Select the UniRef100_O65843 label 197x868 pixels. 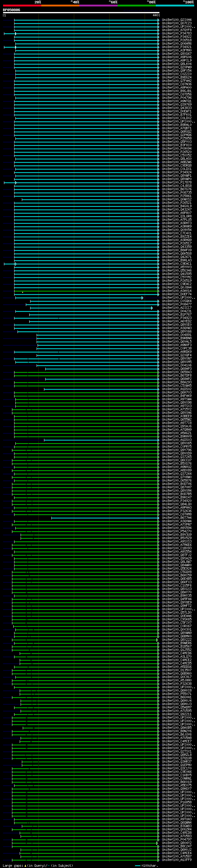point(177,372)
